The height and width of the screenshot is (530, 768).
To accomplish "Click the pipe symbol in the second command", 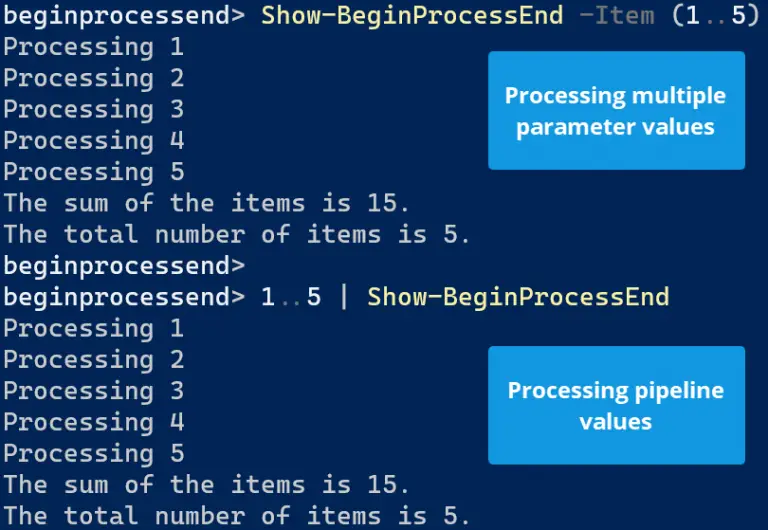I will 344,297.
